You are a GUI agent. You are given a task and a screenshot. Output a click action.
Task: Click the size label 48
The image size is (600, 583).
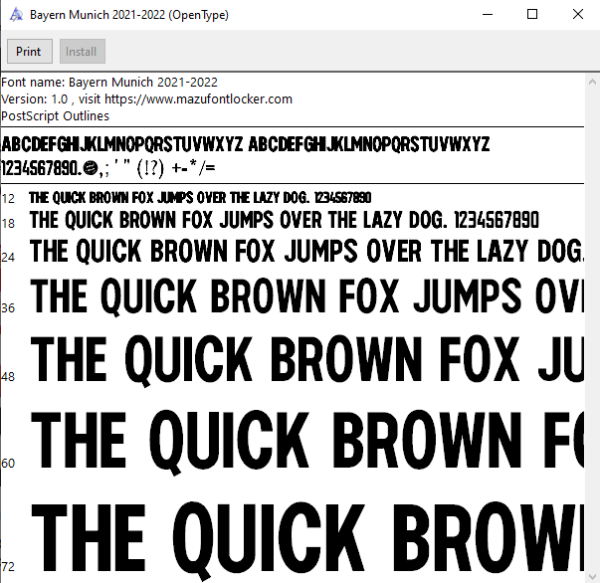coord(8,377)
